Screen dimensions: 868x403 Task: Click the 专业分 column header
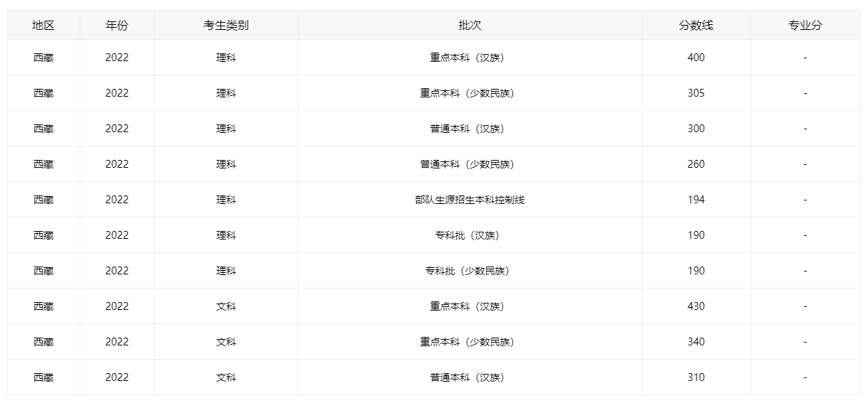click(805, 25)
